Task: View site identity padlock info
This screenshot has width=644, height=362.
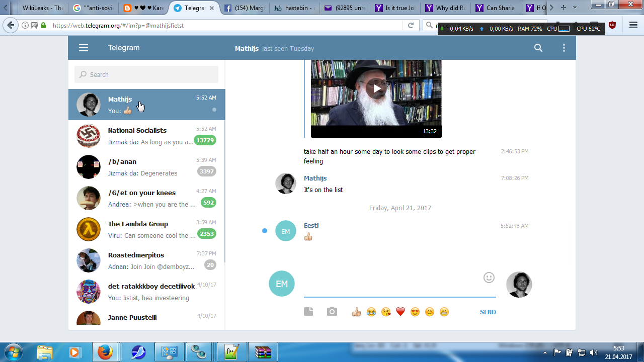Action: pyautogui.click(x=43, y=25)
